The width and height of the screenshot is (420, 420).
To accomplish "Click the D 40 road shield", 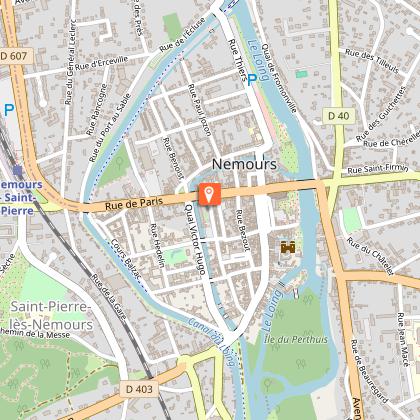I will [339, 116].
